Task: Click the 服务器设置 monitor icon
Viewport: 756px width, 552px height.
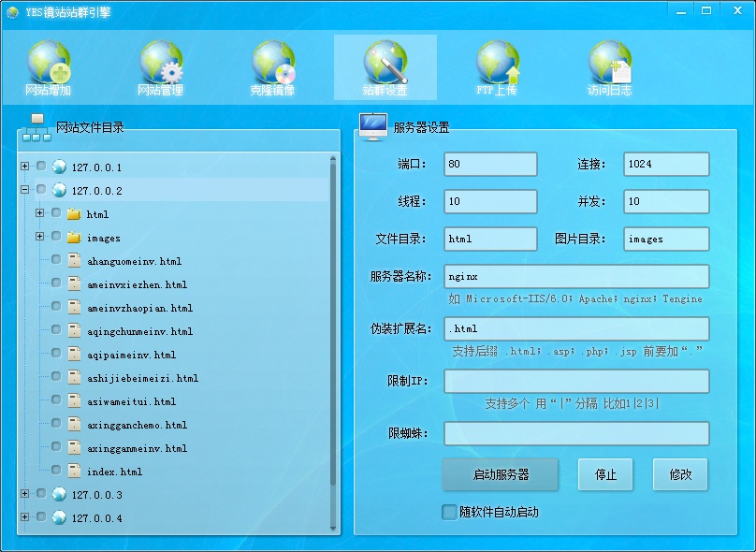Action: 373,127
